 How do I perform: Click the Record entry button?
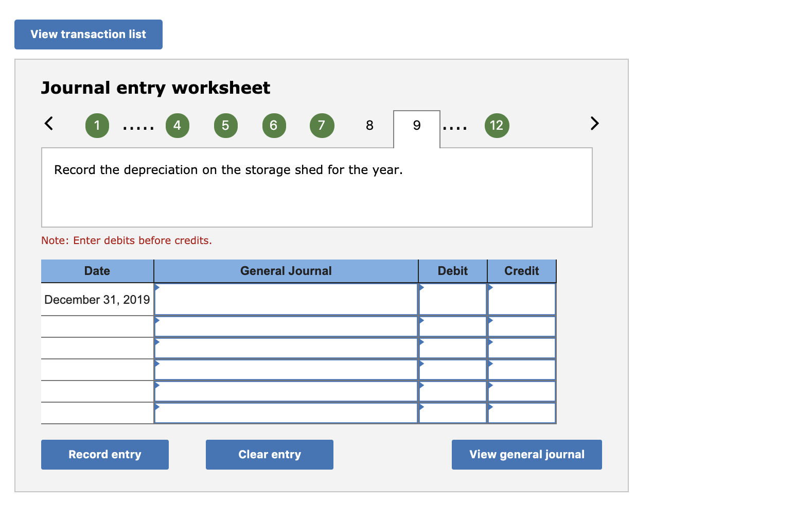coord(105,455)
